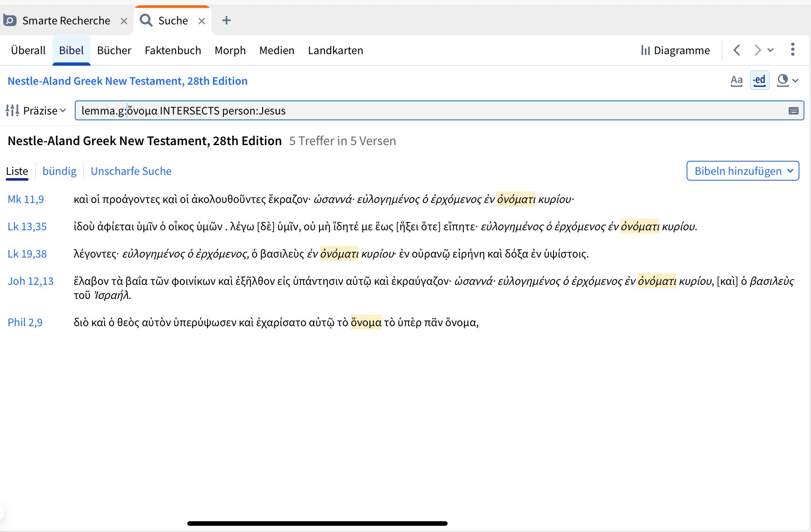This screenshot has height=532, width=811.
Task: Go forward with the right arrow
Action: click(x=757, y=50)
